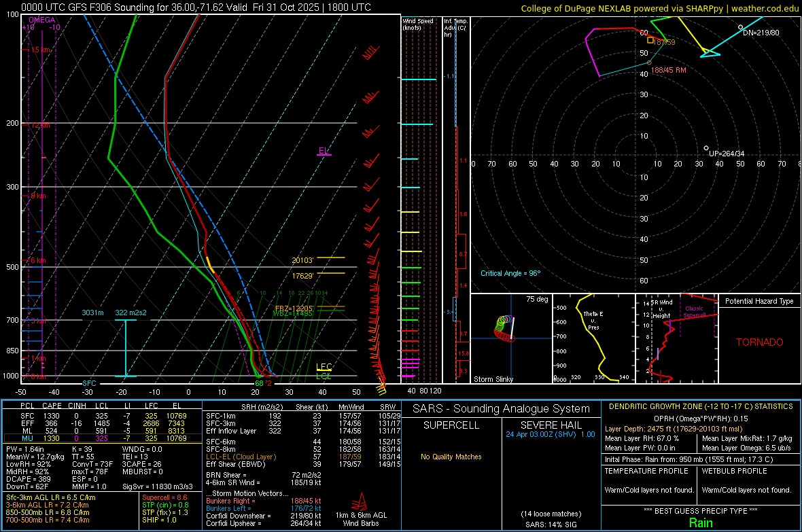The width and height of the screenshot is (802, 532).
Task: Click the Critical Angle text on the hodograph
Action: [510, 273]
